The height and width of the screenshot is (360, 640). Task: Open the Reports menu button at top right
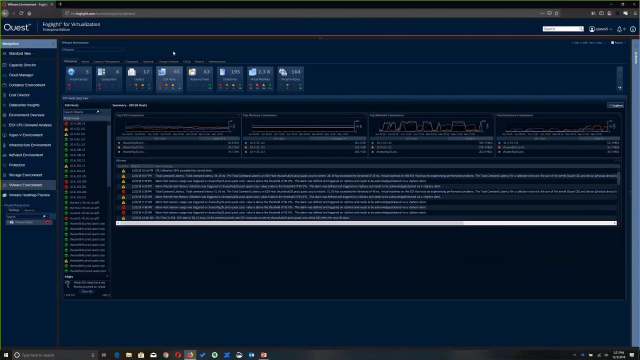pos(618,43)
